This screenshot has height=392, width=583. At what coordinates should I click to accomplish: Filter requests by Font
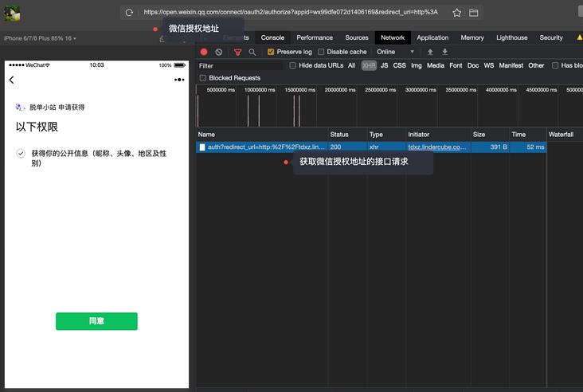click(x=456, y=65)
